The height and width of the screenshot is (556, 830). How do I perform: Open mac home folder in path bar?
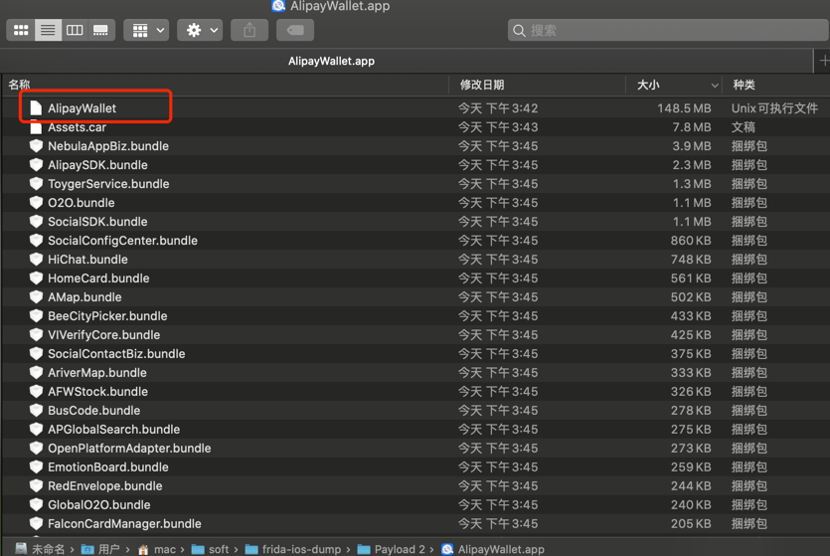coord(157,549)
